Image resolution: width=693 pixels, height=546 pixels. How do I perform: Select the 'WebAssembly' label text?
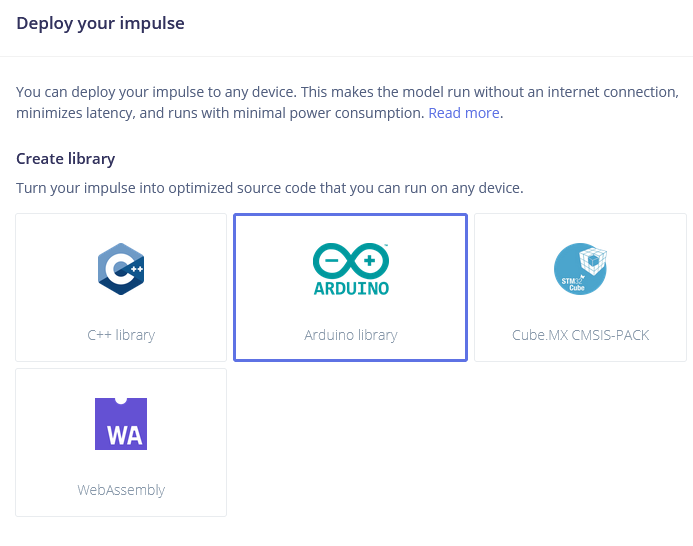tap(121, 490)
